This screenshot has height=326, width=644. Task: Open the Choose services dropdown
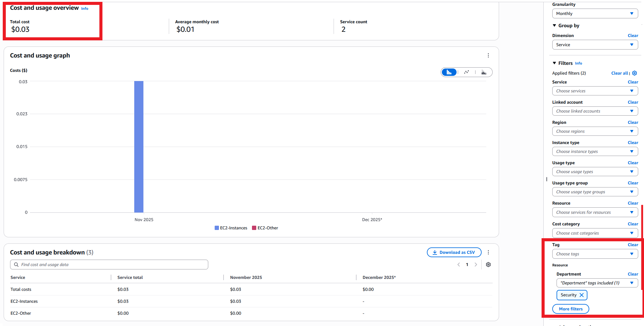tap(595, 91)
